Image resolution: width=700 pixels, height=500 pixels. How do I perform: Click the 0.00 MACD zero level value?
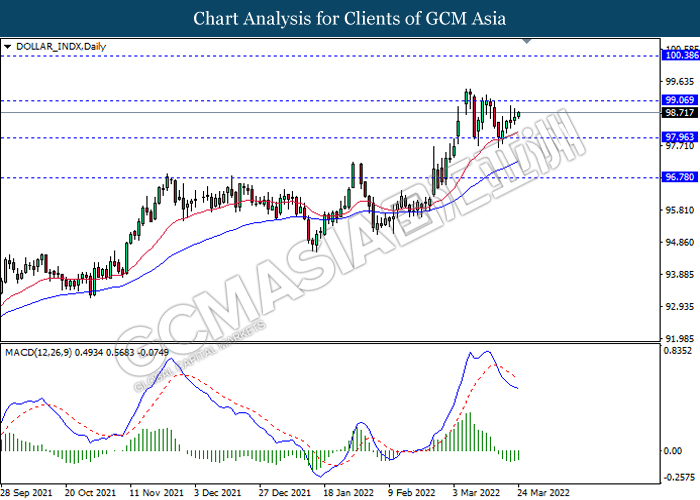(x=673, y=451)
